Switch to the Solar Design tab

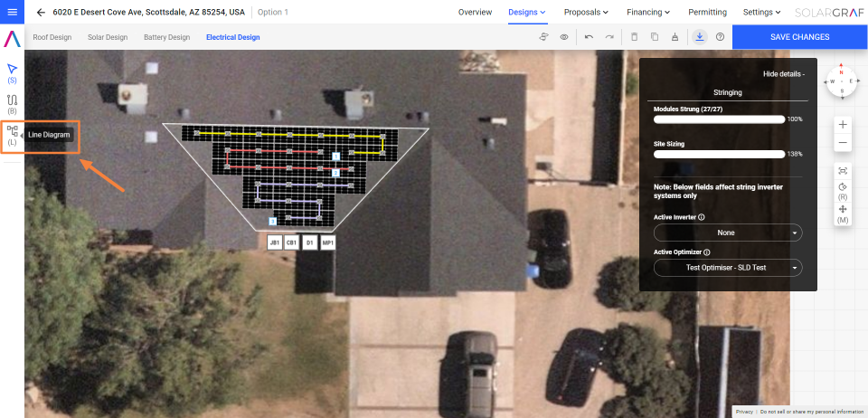pos(107,37)
